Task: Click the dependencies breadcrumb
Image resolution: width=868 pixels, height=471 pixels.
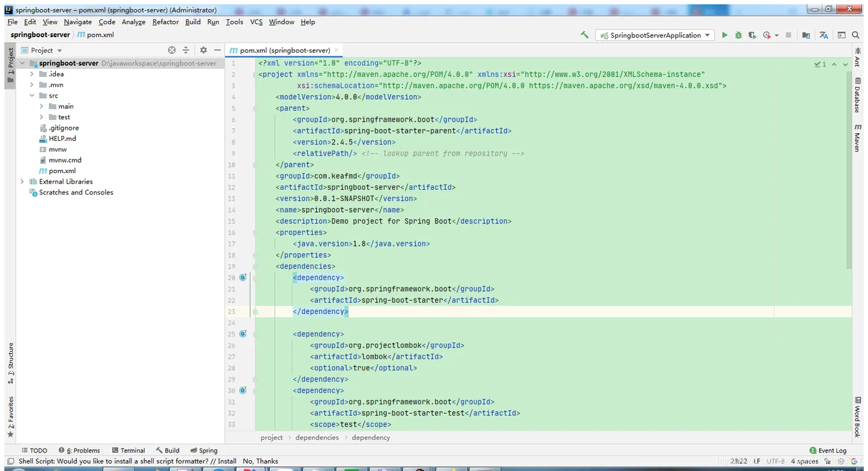Action: click(317, 437)
